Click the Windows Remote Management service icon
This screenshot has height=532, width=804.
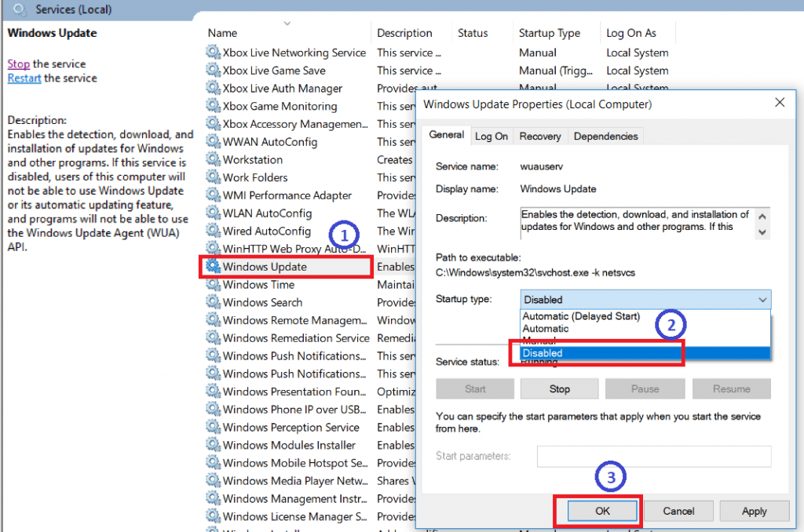212,320
